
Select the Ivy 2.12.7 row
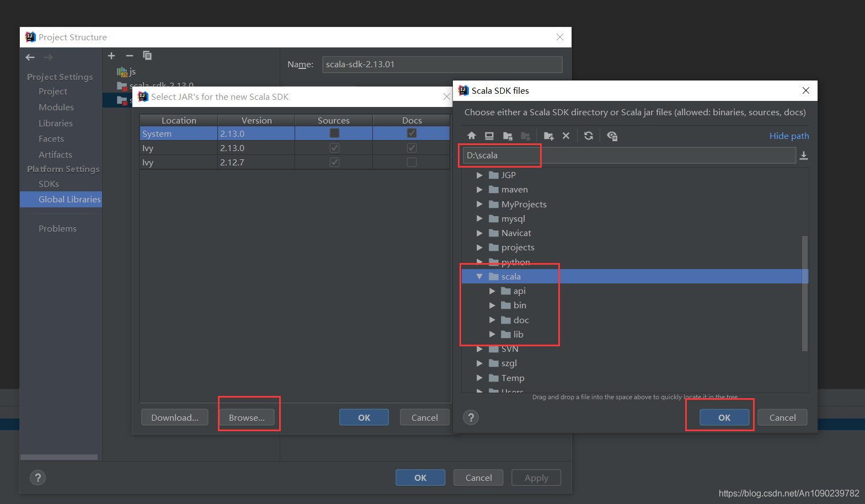(x=295, y=162)
